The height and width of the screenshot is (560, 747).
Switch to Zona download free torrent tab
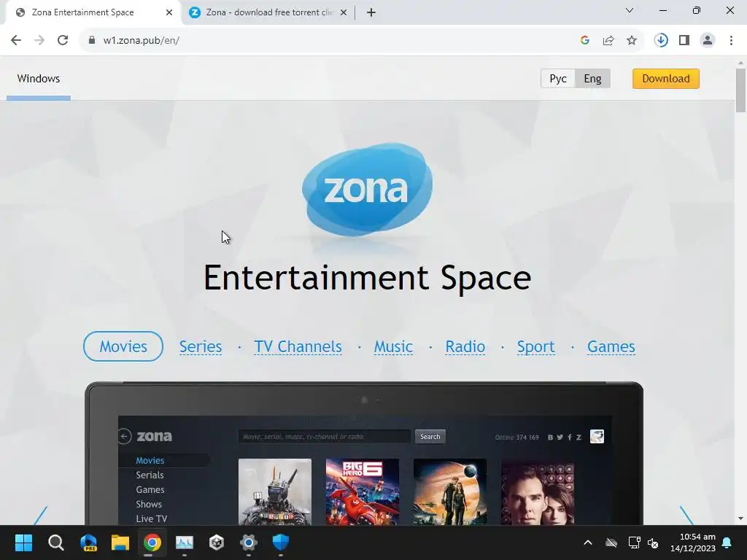pos(268,12)
